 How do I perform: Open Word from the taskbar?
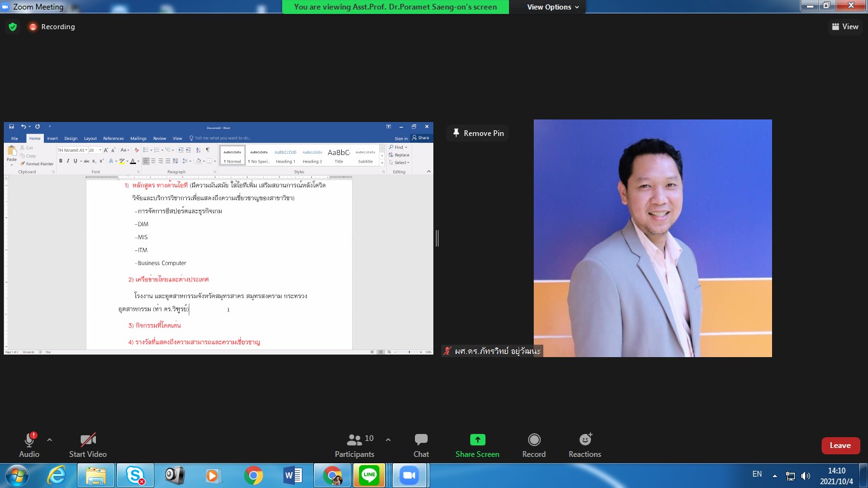(293, 475)
